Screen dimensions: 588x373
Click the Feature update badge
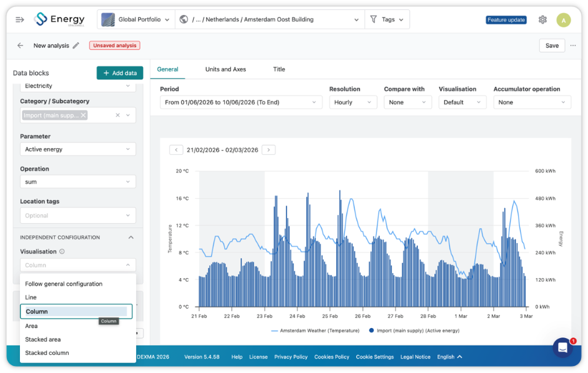point(506,20)
